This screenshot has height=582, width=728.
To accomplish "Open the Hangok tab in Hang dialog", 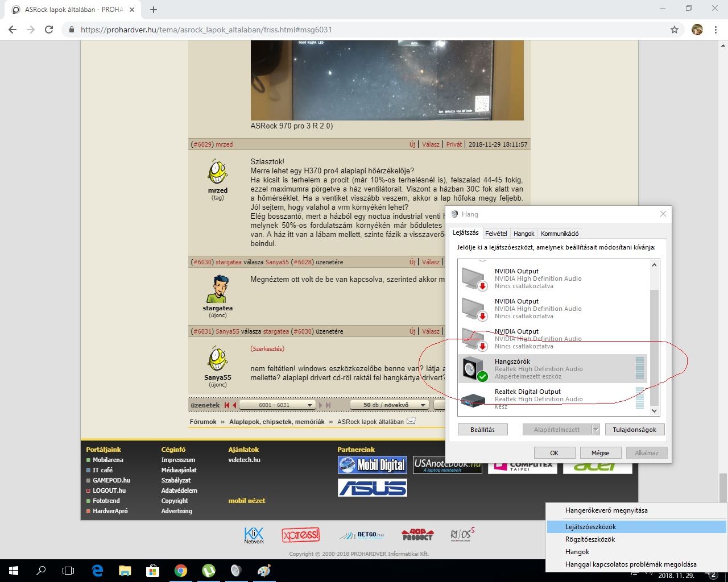I will tap(524, 234).
